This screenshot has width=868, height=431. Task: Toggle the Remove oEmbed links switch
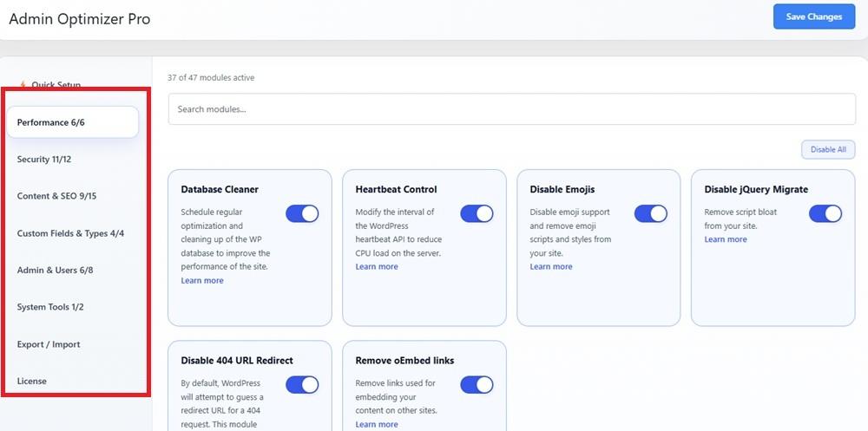click(x=477, y=384)
